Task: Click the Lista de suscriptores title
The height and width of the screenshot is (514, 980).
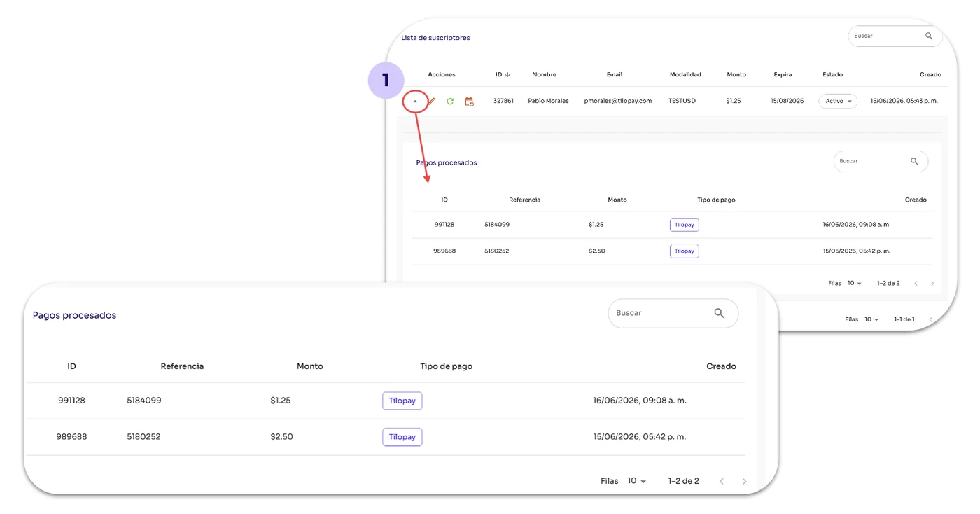Action: point(435,38)
